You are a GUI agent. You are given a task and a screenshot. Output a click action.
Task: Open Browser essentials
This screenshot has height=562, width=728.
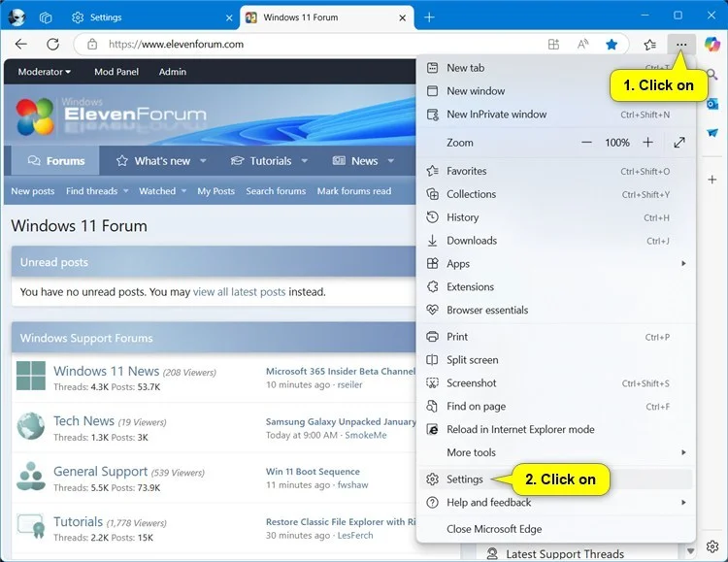556,311
